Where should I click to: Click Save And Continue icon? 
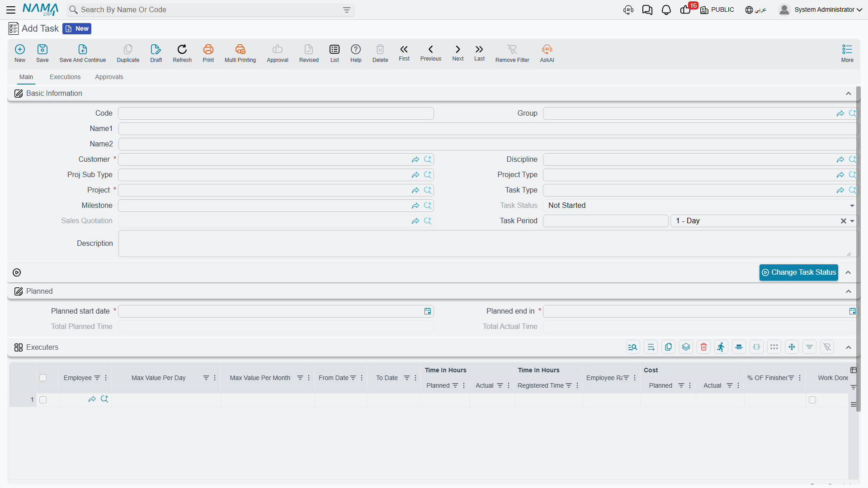click(83, 49)
